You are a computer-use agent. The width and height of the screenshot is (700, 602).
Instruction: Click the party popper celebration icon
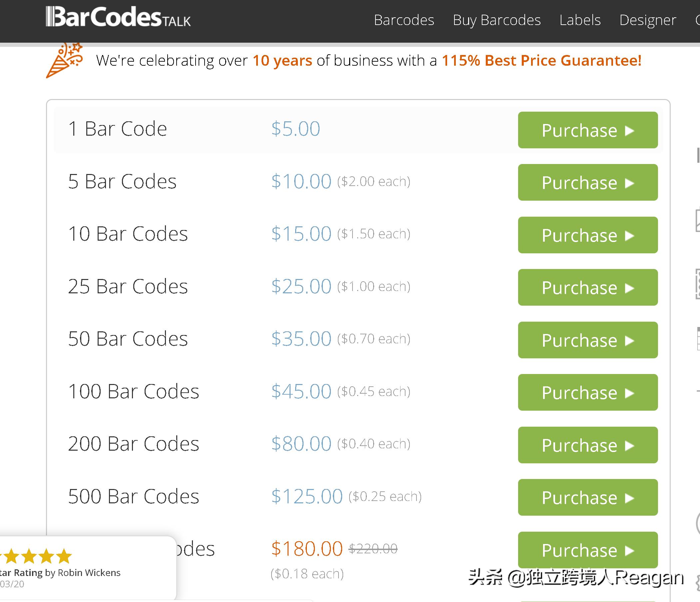point(64,60)
